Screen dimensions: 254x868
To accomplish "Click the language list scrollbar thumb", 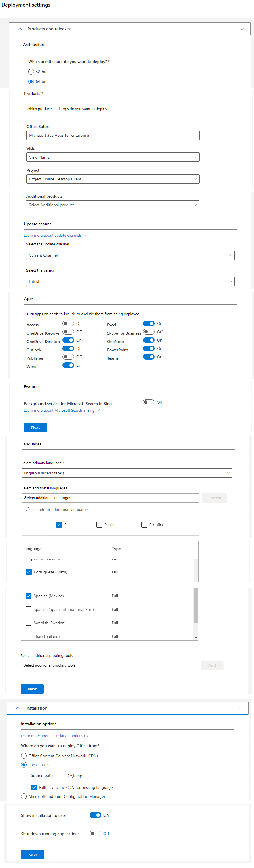I will pos(196,606).
